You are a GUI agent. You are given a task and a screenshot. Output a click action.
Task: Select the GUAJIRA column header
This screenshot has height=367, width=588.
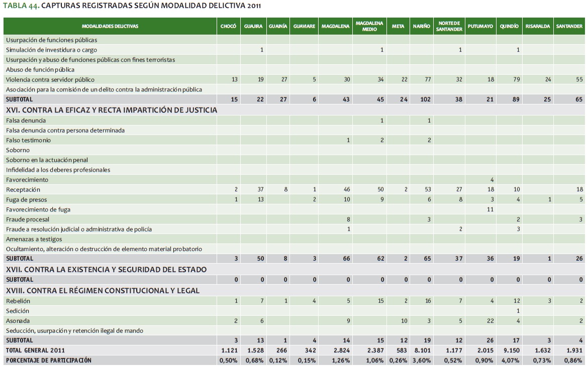point(253,26)
